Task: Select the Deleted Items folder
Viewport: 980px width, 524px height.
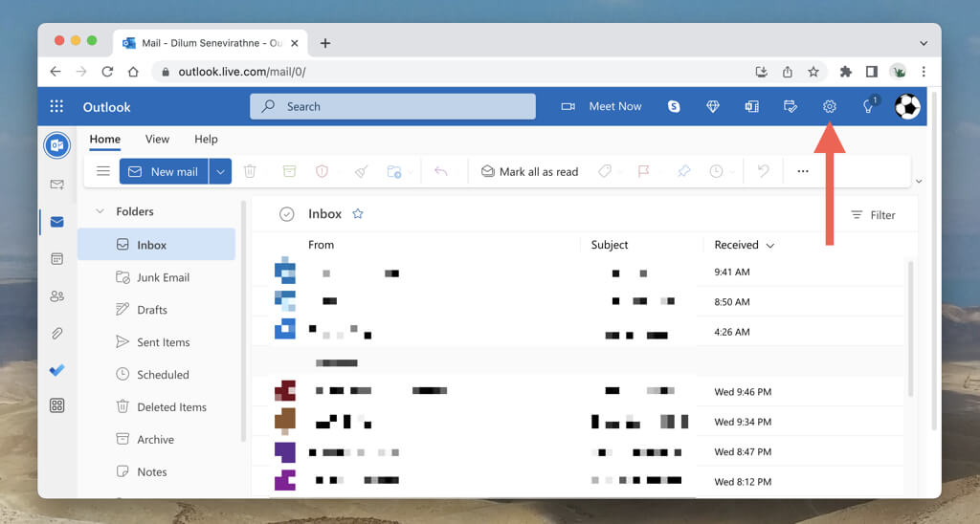Action: click(x=156, y=407)
